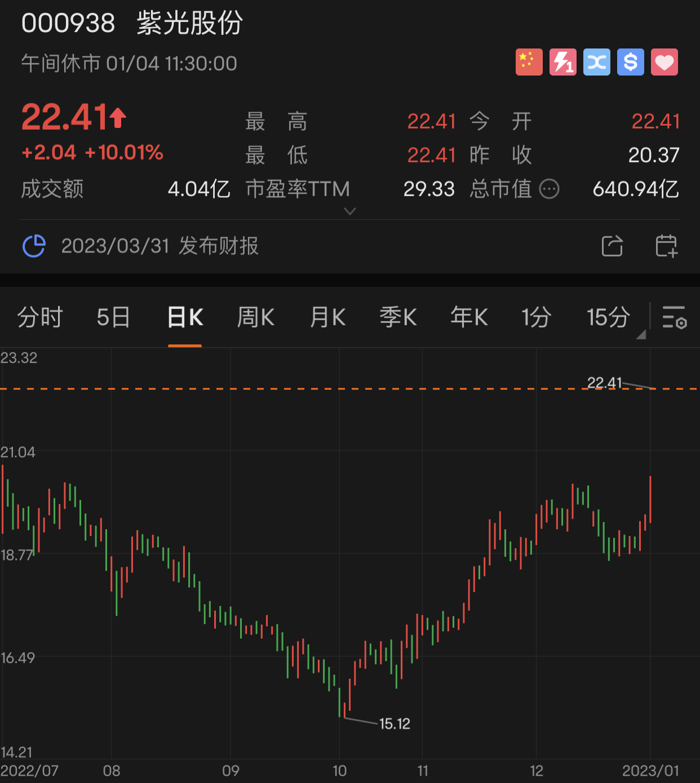Expand the 15分 interval dropdown triangle
Image resolution: width=700 pixels, height=783 pixels.
click(641, 334)
